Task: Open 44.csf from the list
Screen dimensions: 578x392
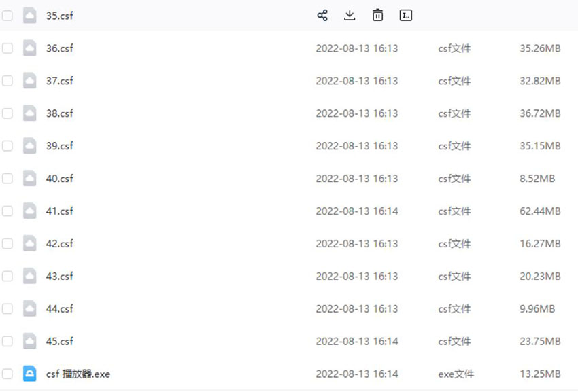Action: click(59, 308)
